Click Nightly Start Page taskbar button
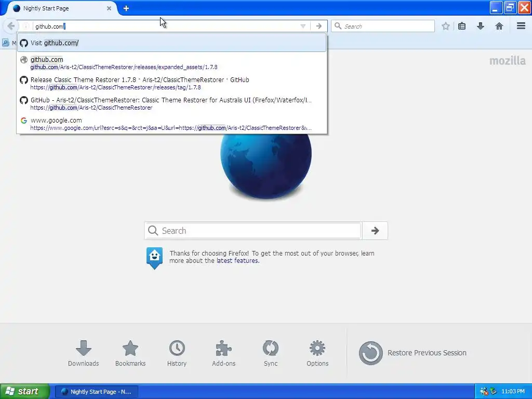This screenshot has height=399, width=532. 96,392
